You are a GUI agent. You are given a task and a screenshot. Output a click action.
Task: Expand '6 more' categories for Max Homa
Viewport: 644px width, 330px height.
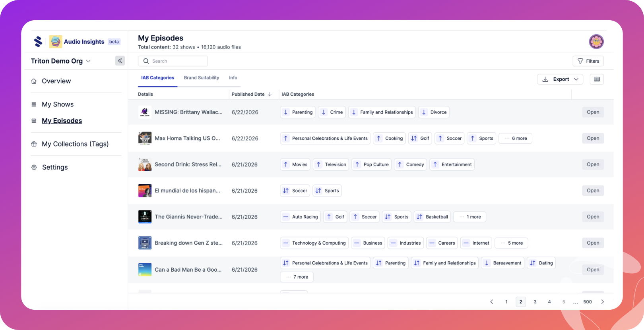point(516,138)
